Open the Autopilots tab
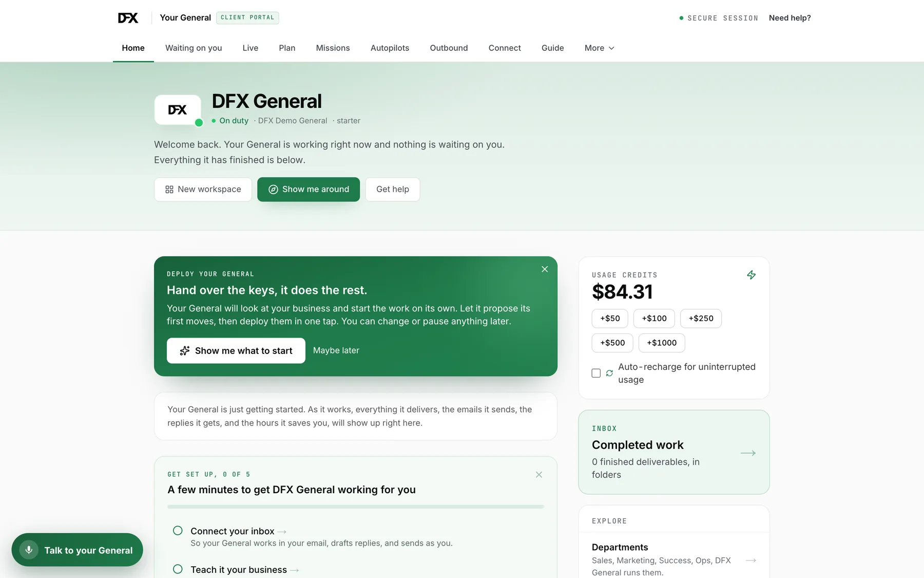Screen dimensions: 924x578 click(x=390, y=48)
